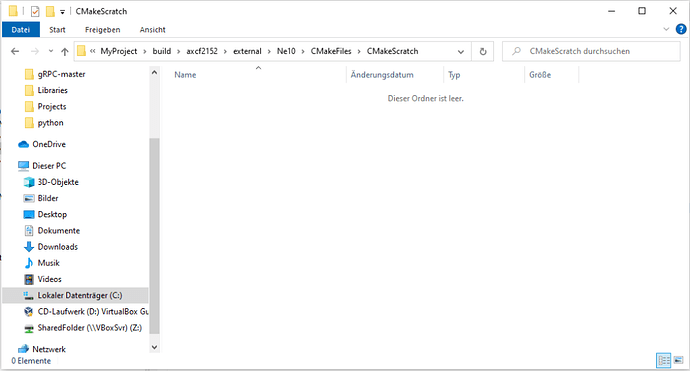690x371 pixels.
Task: Click navigation pane scrollbar up arrow
Action: coord(154,72)
